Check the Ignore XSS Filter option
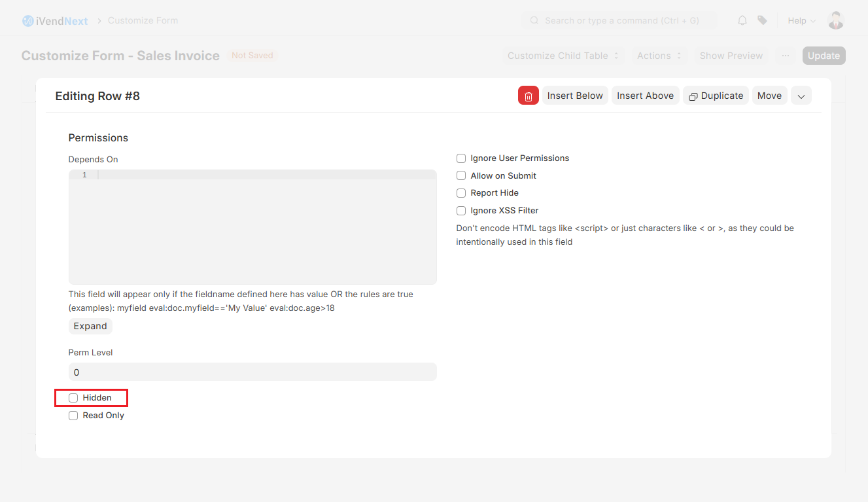This screenshot has height=502, width=868. pos(461,211)
